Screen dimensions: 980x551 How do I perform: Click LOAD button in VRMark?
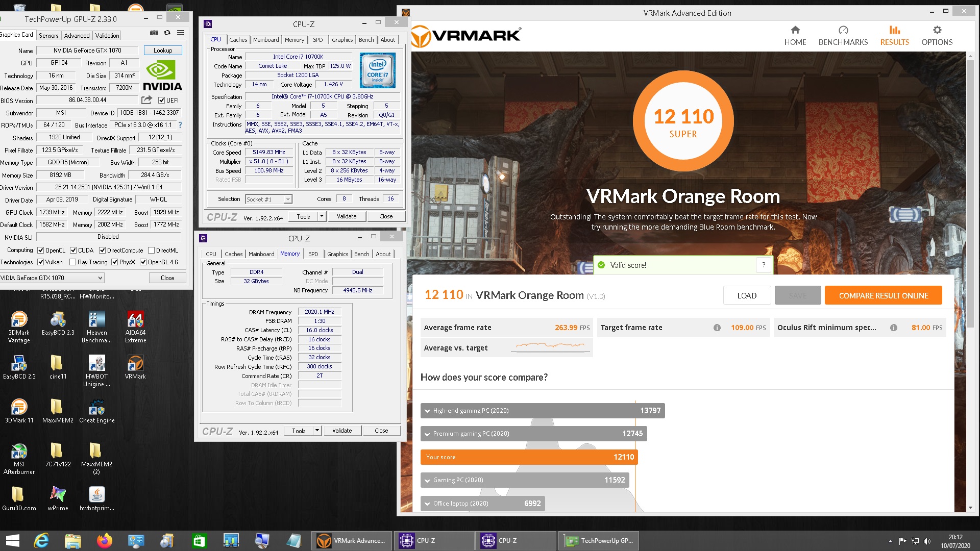pos(747,295)
